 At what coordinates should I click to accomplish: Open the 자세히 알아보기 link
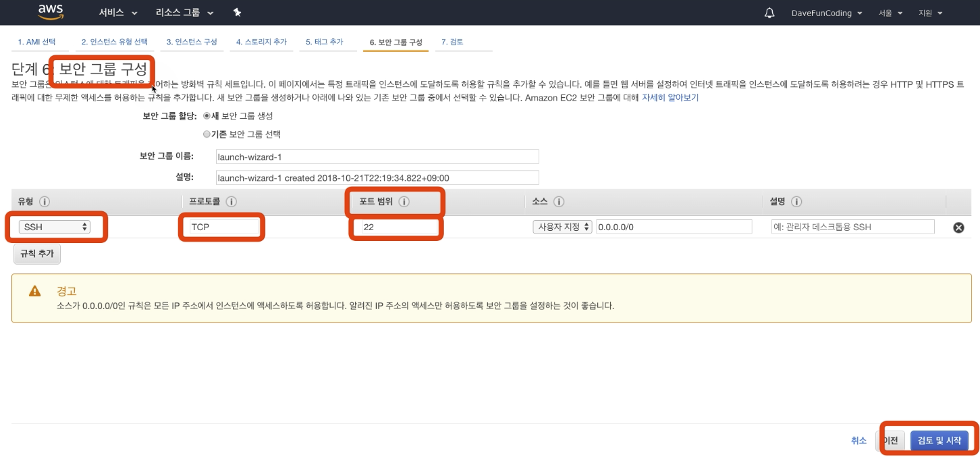[670, 98]
